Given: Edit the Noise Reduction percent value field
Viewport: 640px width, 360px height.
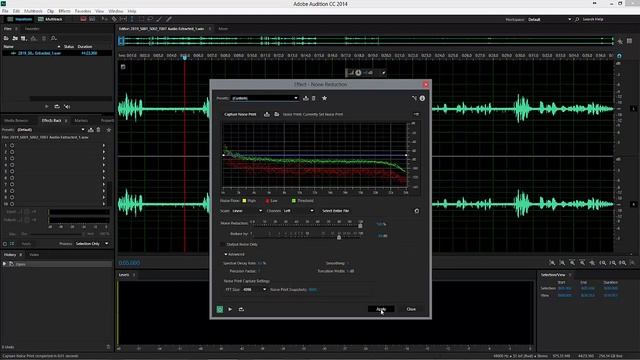Looking at the screenshot, I should [380, 224].
